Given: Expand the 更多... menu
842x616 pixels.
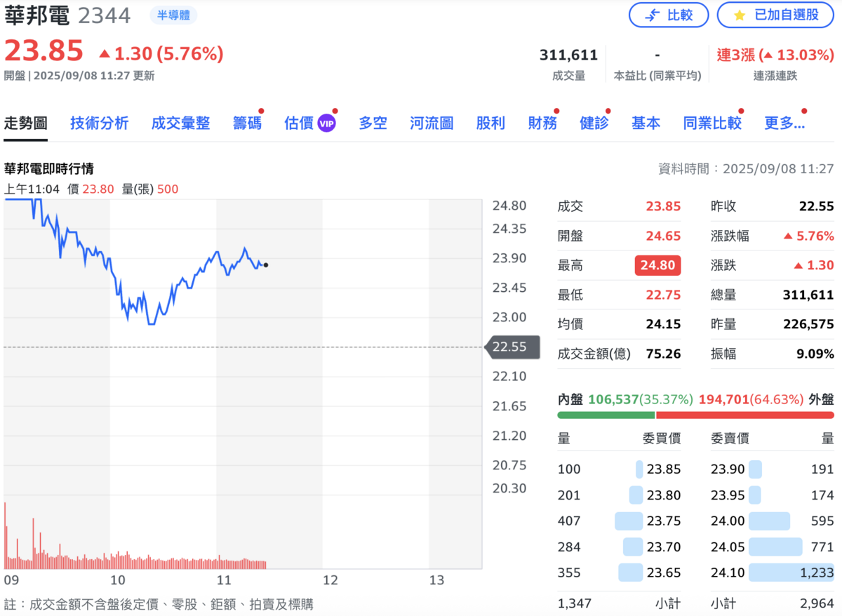Looking at the screenshot, I should (x=784, y=123).
